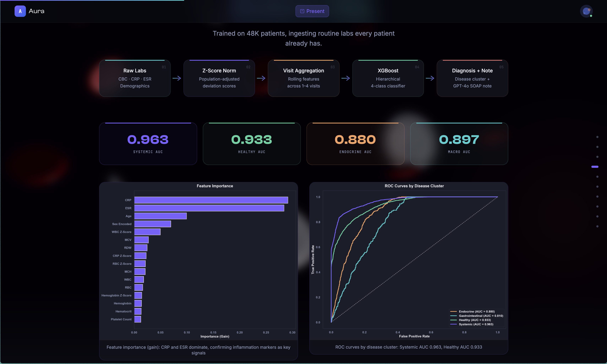Click arrow between Visit Aggregation and XGBoost
Image resolution: width=607 pixels, height=364 pixels.
pos(345,78)
